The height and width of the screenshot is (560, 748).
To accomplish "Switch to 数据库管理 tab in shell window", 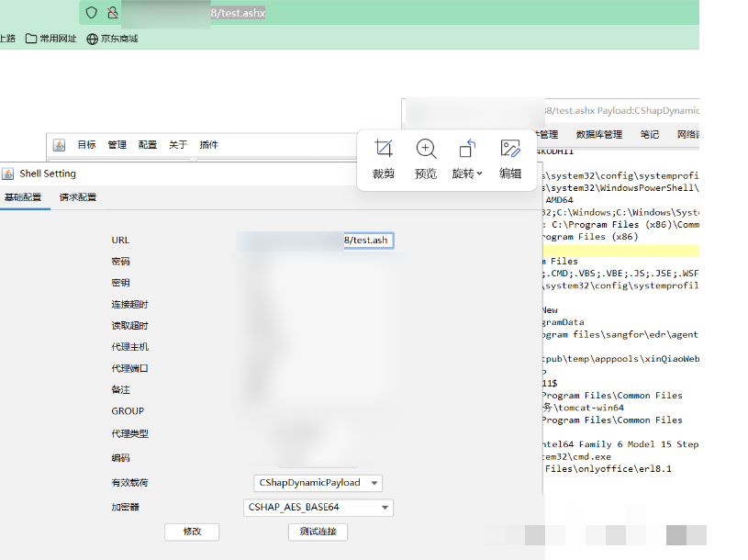I will (x=599, y=135).
